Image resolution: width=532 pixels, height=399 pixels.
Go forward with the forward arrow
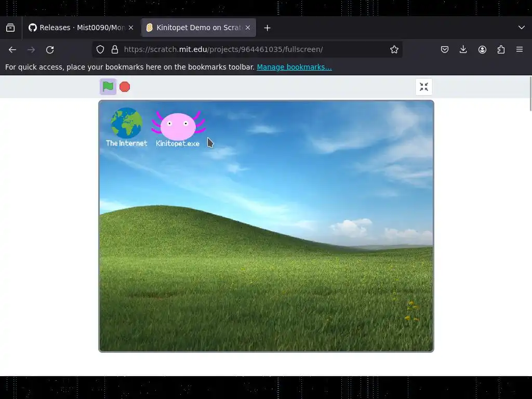31,49
